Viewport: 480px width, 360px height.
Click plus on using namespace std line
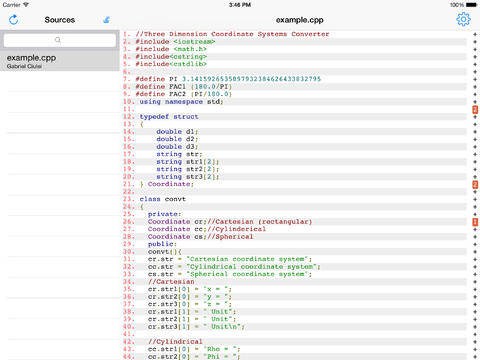[475, 102]
